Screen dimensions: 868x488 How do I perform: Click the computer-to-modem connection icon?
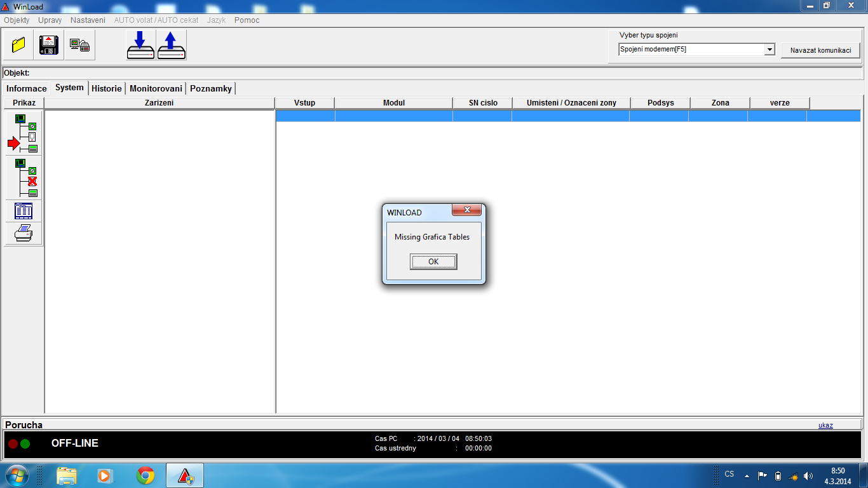pyautogui.click(x=79, y=45)
